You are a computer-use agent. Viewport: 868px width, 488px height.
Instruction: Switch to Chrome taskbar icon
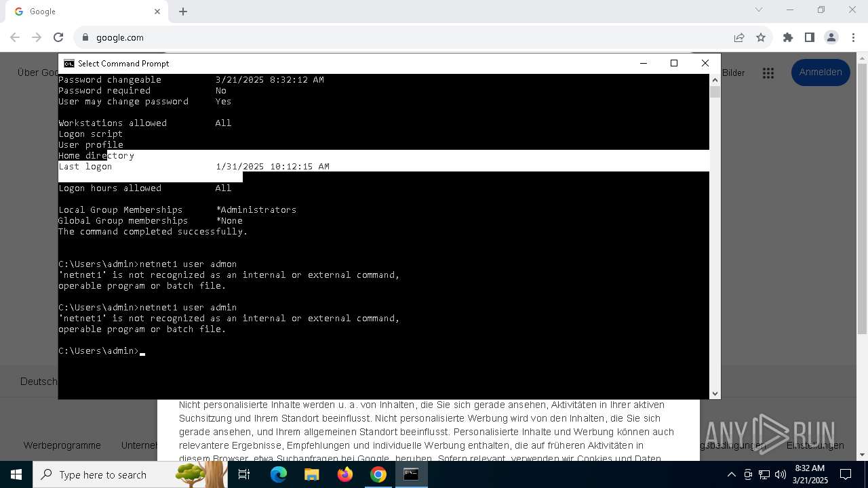pyautogui.click(x=378, y=474)
